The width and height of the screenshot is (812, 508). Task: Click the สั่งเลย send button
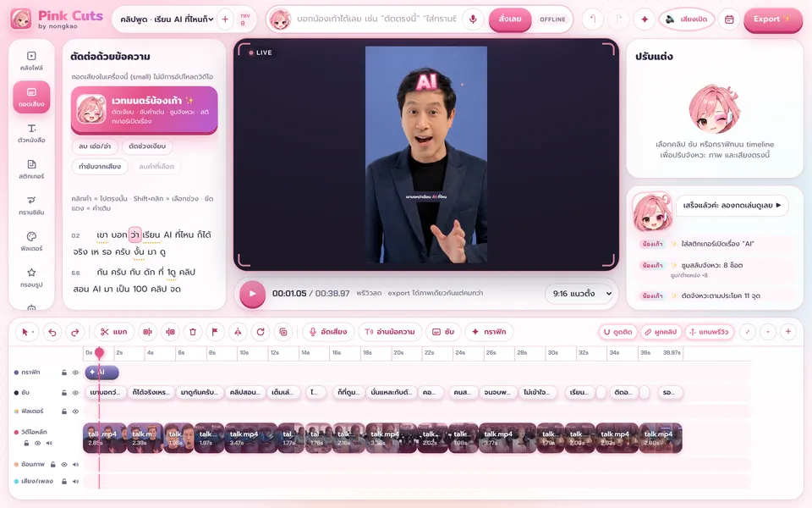(x=510, y=19)
